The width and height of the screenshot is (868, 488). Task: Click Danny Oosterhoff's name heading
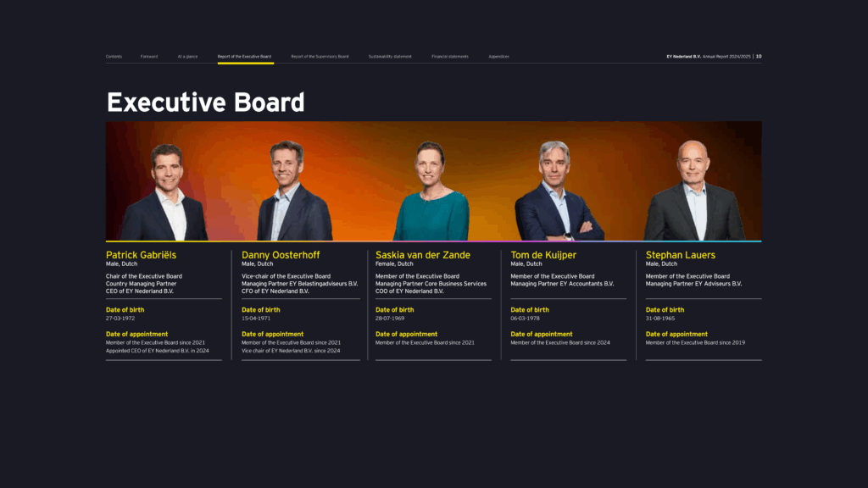click(x=281, y=255)
